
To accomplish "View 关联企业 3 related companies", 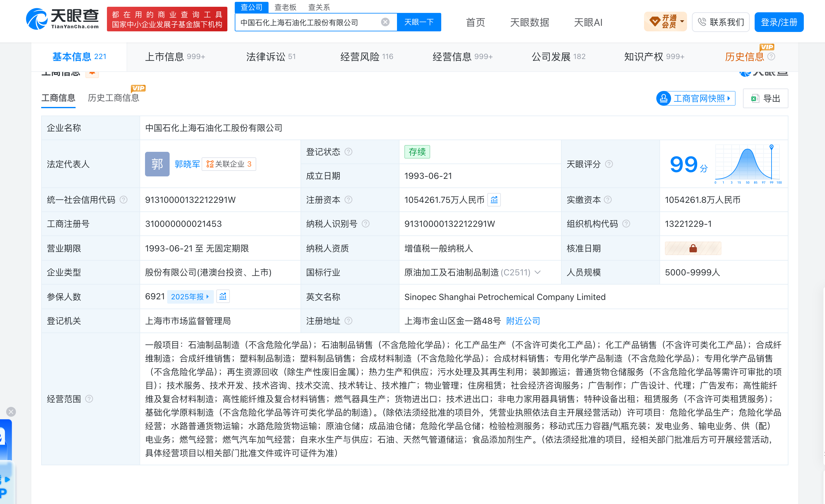I will tap(229, 164).
